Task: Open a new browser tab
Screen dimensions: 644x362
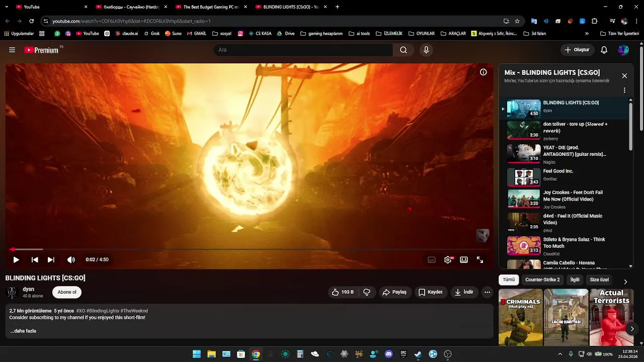Action: coord(337,7)
